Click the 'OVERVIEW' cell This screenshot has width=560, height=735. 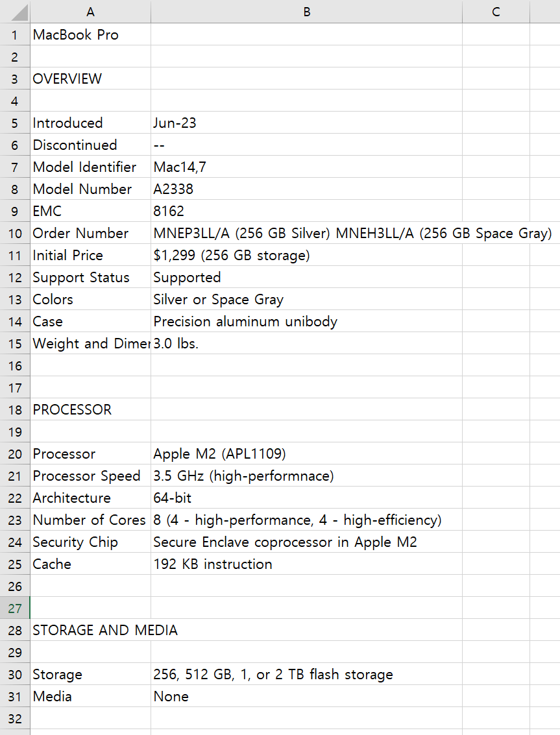[x=90, y=78]
